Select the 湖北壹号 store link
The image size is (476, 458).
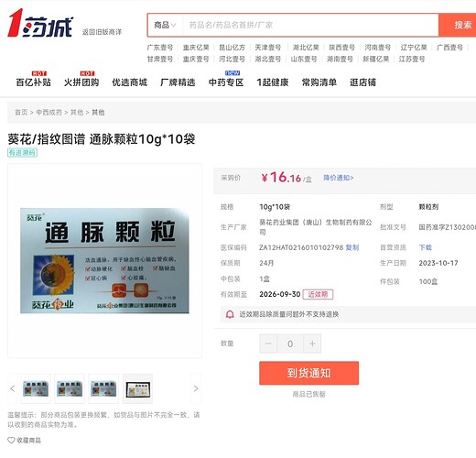point(268,59)
